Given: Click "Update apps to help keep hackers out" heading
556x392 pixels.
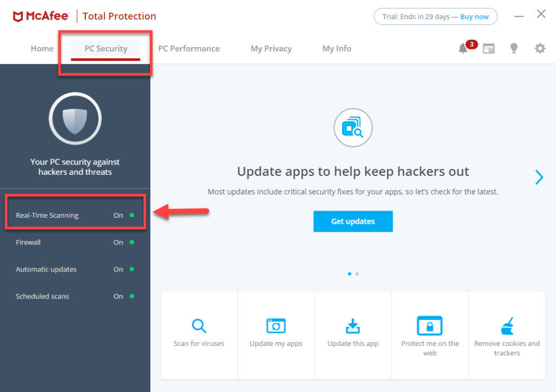Looking at the screenshot, I should [353, 172].
